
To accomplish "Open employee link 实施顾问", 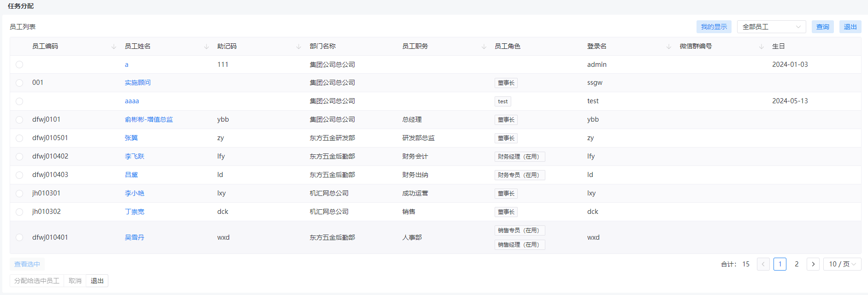I will (x=138, y=83).
